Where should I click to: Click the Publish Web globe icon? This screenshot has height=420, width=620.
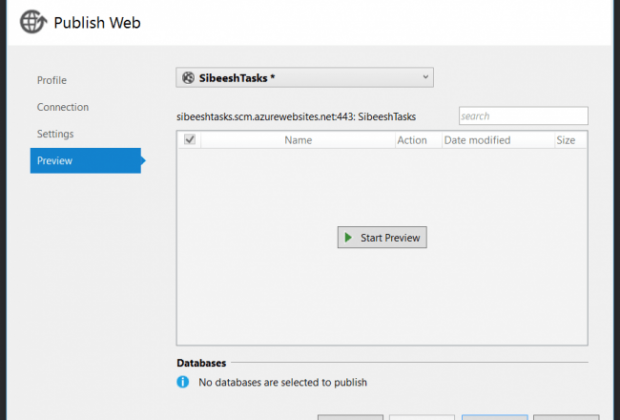(x=33, y=22)
